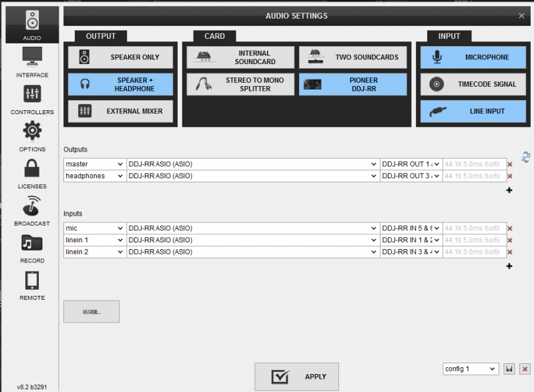Viewport: 534px width, 392px height.
Task: Open the Licenses padlock section
Action: coord(32,174)
